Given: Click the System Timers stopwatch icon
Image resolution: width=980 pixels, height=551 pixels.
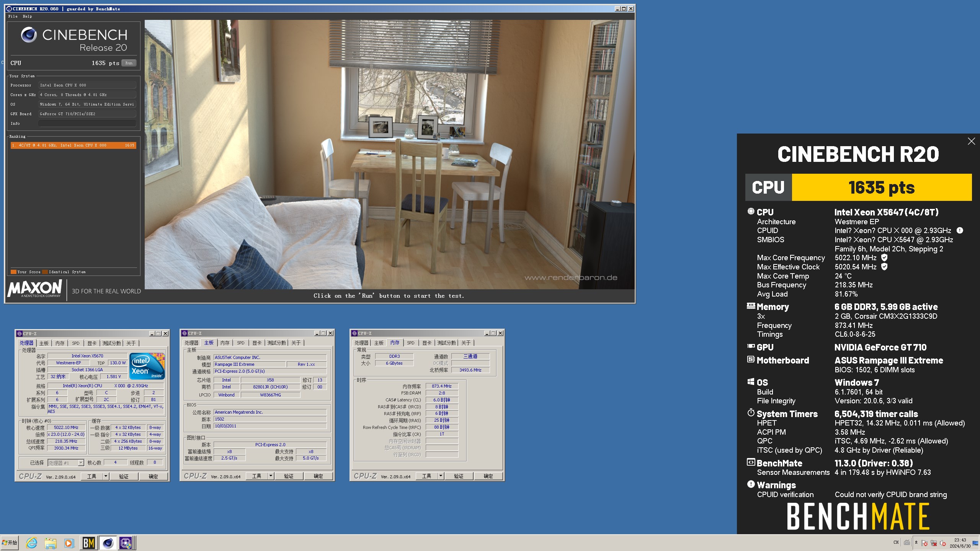Looking at the screenshot, I should point(751,413).
